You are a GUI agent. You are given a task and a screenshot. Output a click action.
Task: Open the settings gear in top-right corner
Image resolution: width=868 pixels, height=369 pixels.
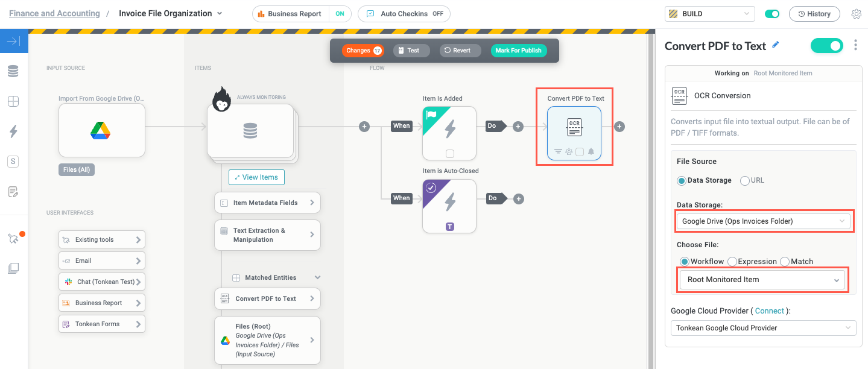[x=857, y=13]
